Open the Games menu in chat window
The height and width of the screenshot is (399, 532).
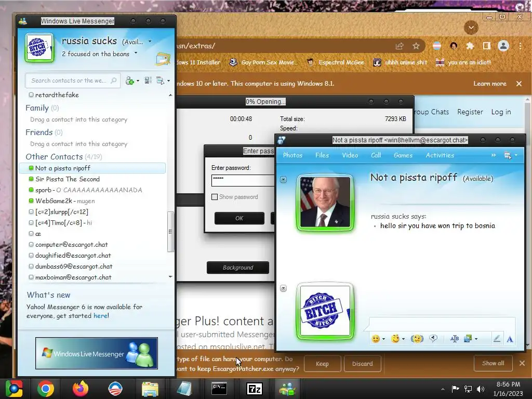(x=403, y=155)
